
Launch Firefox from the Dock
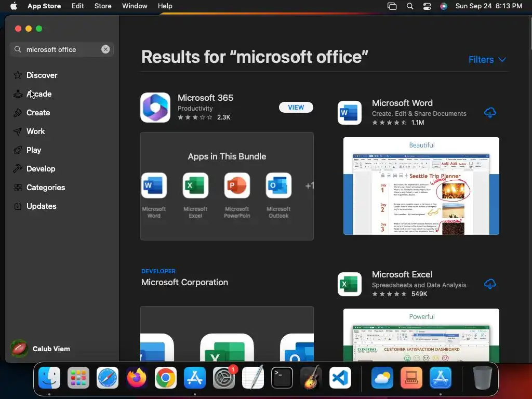click(x=137, y=378)
